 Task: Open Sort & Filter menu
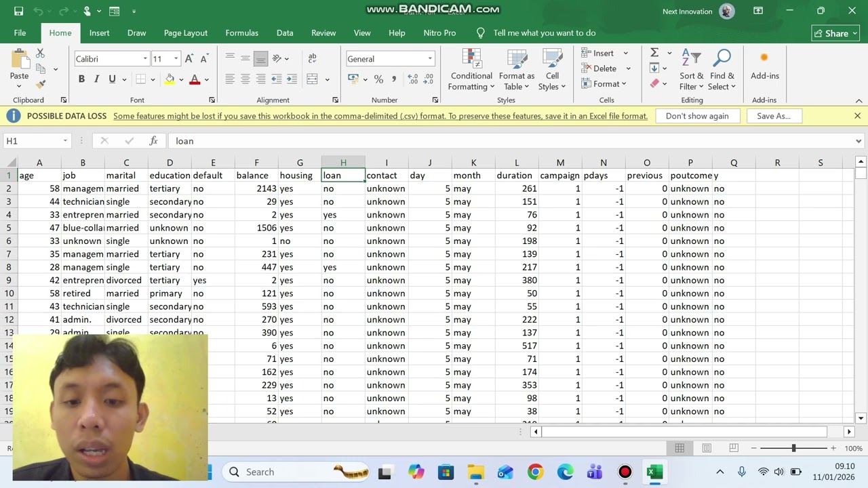coord(692,70)
